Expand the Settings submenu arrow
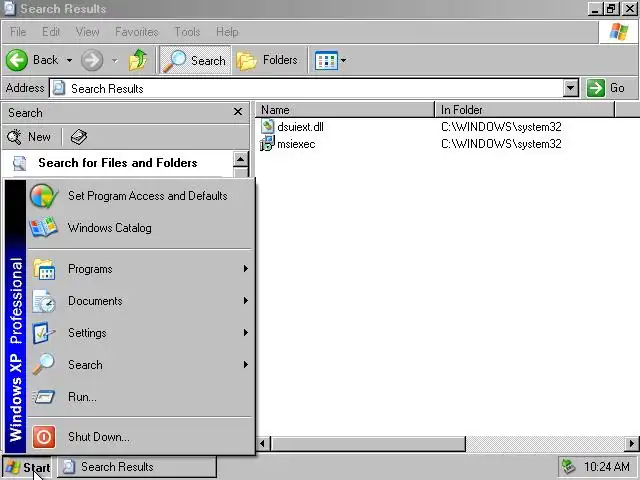The height and width of the screenshot is (480, 640). pyautogui.click(x=246, y=332)
